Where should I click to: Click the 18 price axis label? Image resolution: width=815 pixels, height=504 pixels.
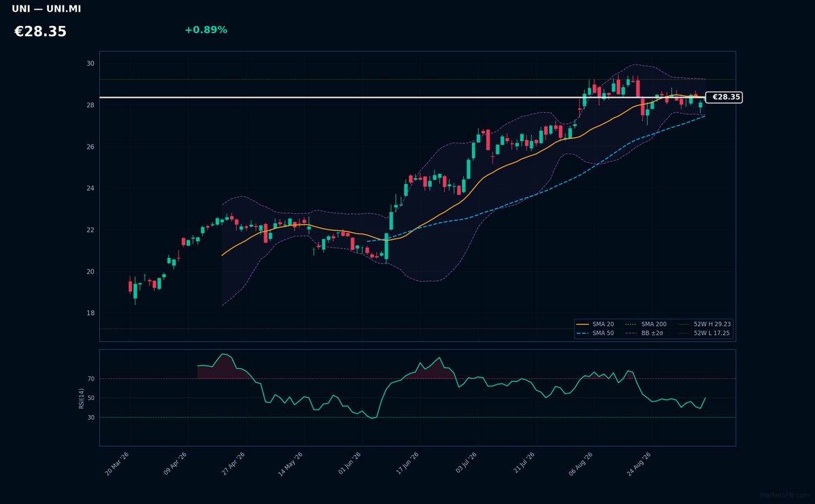click(x=90, y=313)
